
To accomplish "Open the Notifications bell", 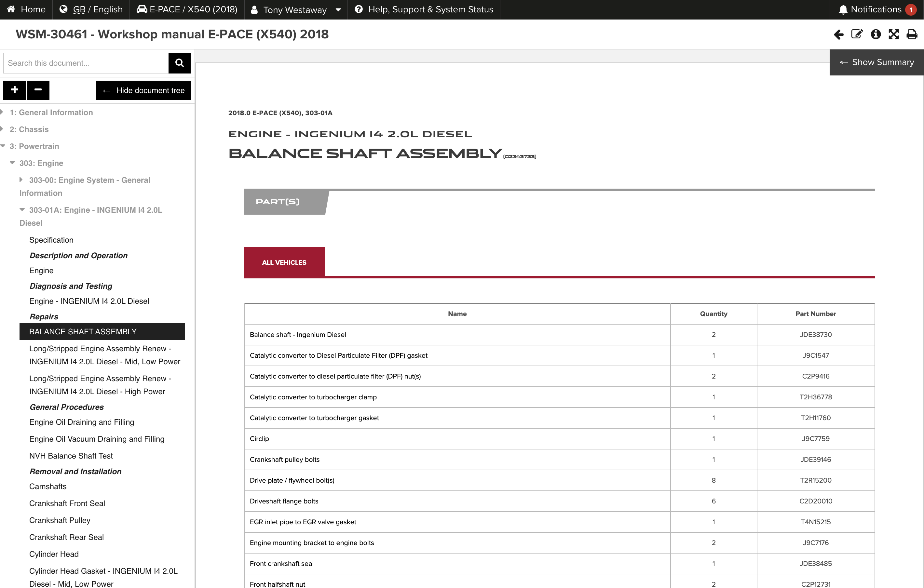I will click(843, 9).
